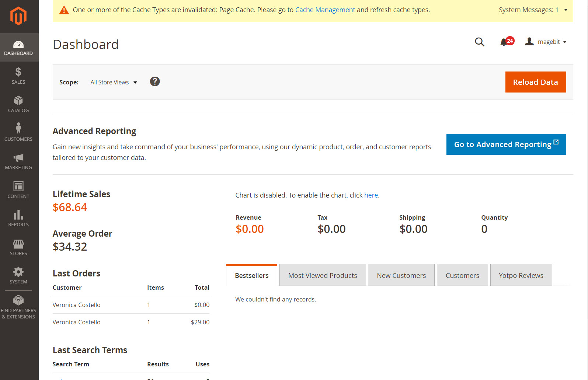Expand the System Messages dropdown
The image size is (588, 380).
(x=532, y=10)
